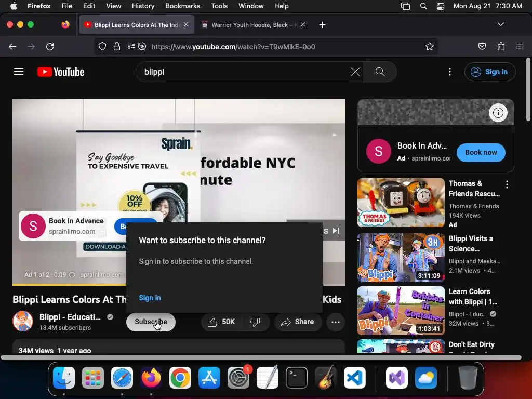
Task: Click the Blippi - Educati... channel name
Action: coord(70,317)
